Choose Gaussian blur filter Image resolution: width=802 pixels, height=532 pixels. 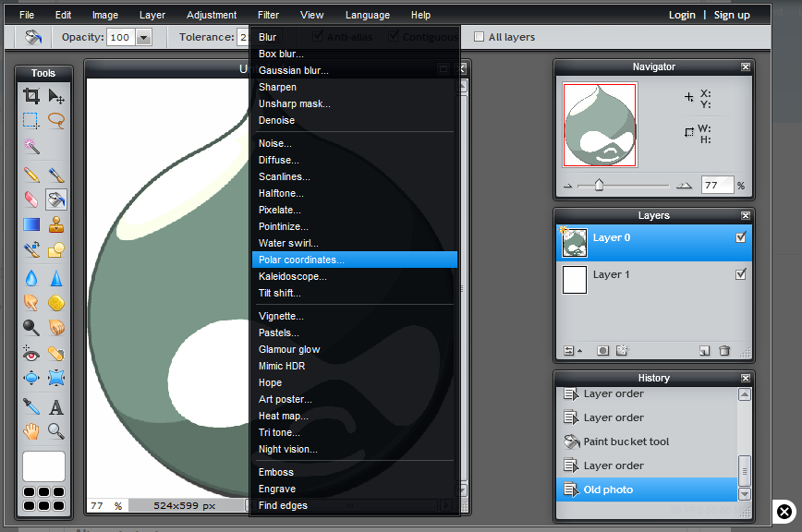[355, 70]
